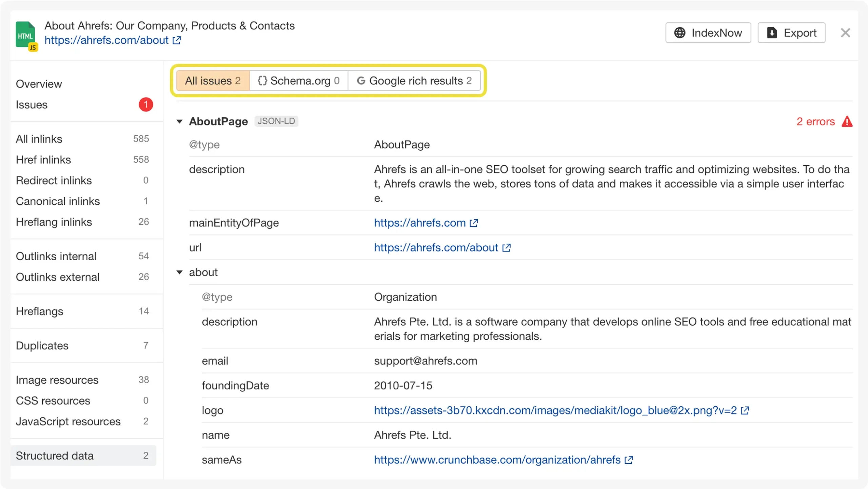Collapse the about property group
868x489 pixels.
click(x=180, y=272)
